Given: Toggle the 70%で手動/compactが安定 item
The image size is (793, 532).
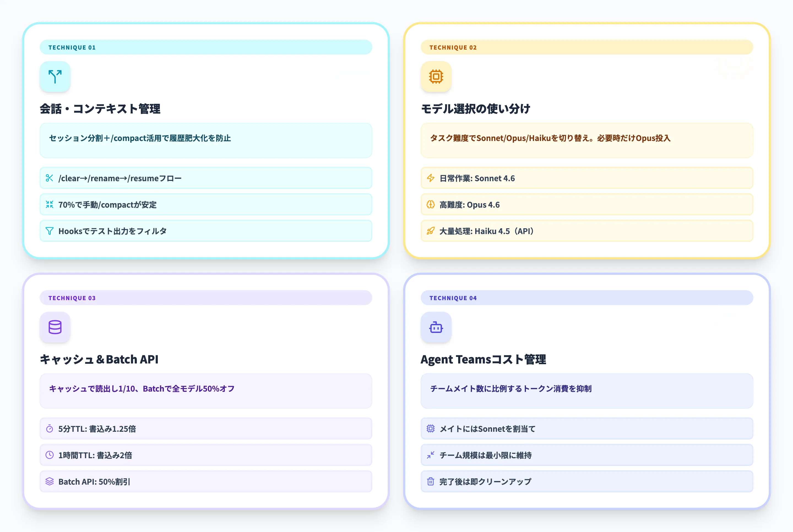Looking at the screenshot, I should tap(205, 204).
